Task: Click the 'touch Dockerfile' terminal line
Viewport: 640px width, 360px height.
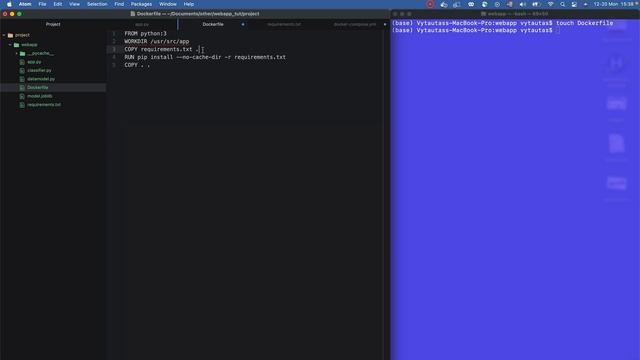Action: coord(502,23)
